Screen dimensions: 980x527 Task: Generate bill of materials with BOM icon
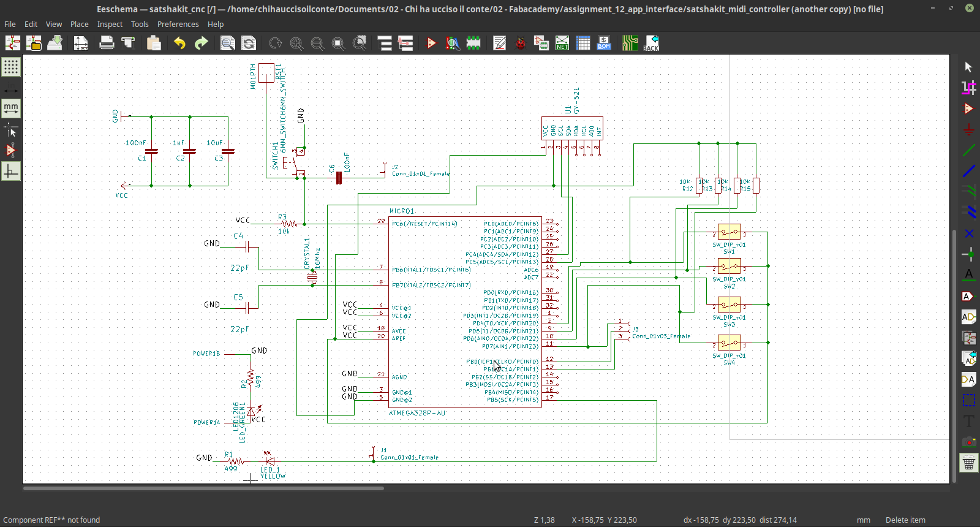point(604,43)
